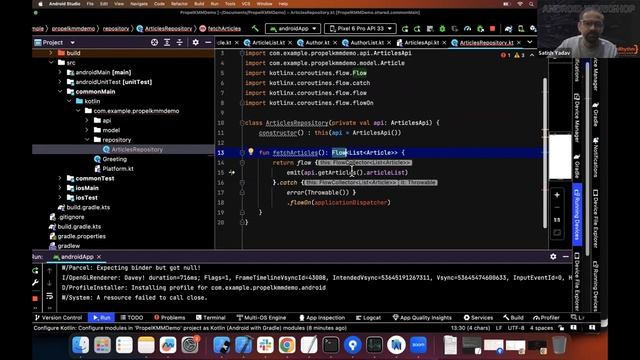Image resolution: width=640 pixels, height=360 pixels.
Task: Click the UTF-8 encoding status entry
Action: click(516, 328)
